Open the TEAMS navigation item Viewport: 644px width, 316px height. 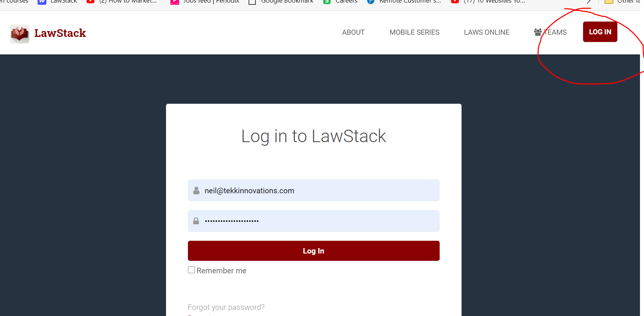coord(550,32)
